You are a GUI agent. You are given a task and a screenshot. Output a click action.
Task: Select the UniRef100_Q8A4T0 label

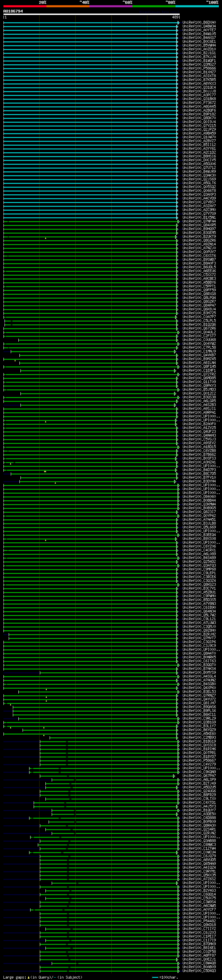(199, 654)
